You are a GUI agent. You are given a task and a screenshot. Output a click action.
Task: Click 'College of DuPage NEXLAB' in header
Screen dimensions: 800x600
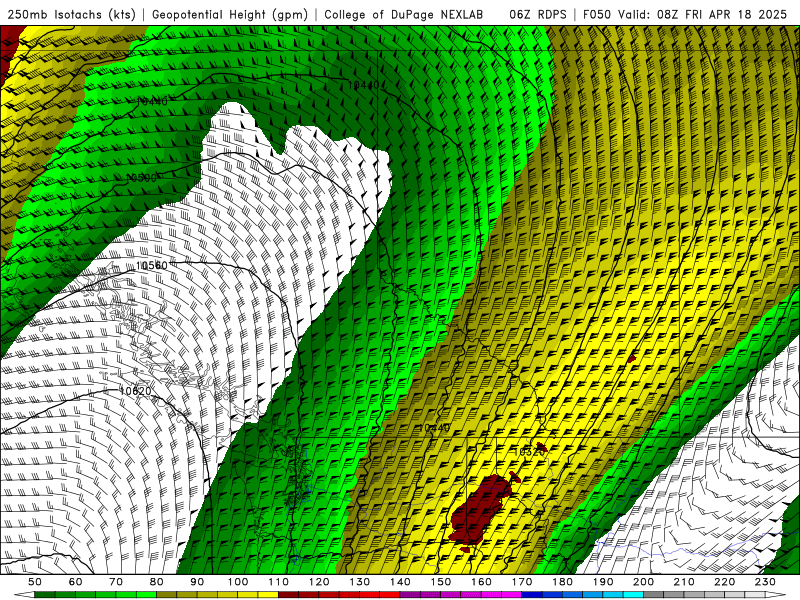[404, 14]
